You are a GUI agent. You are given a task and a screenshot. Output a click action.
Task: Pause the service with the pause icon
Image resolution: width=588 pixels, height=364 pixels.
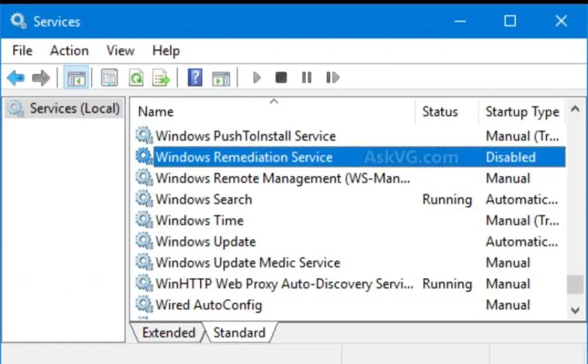pyautogui.click(x=306, y=78)
